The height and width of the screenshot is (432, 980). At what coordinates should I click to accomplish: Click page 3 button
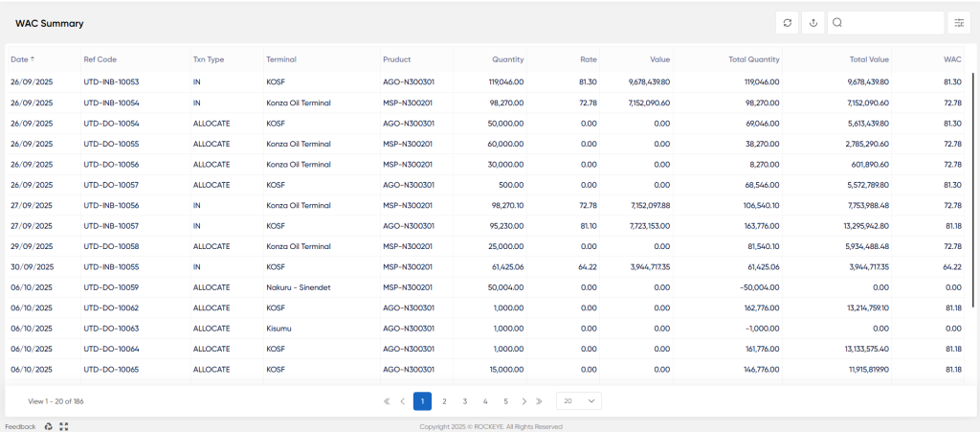point(465,401)
